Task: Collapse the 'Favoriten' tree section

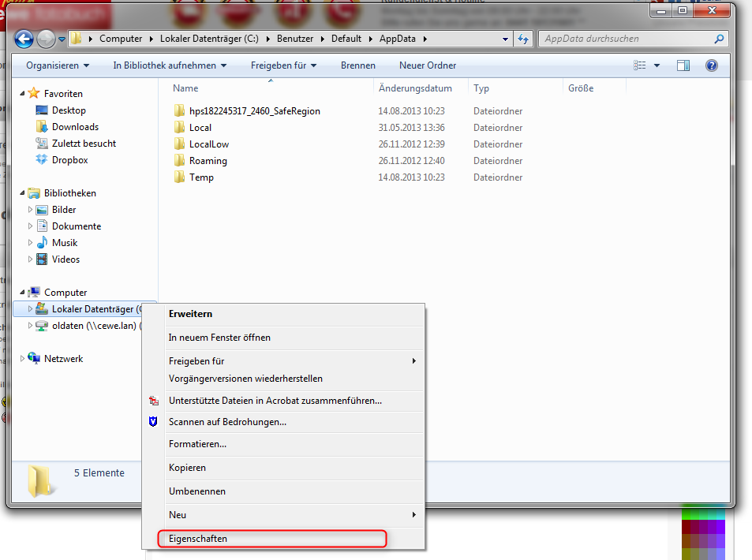Action: (x=22, y=94)
